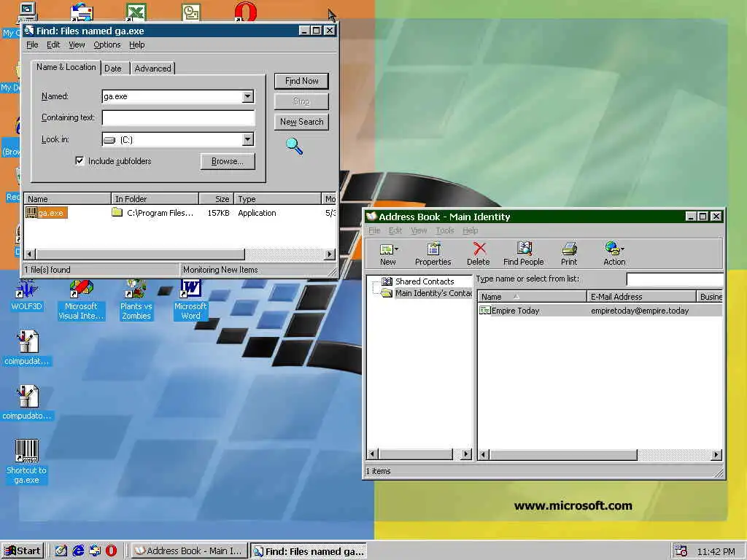This screenshot has height=560, width=747.
Task: Click the Start button
Action: (23, 551)
